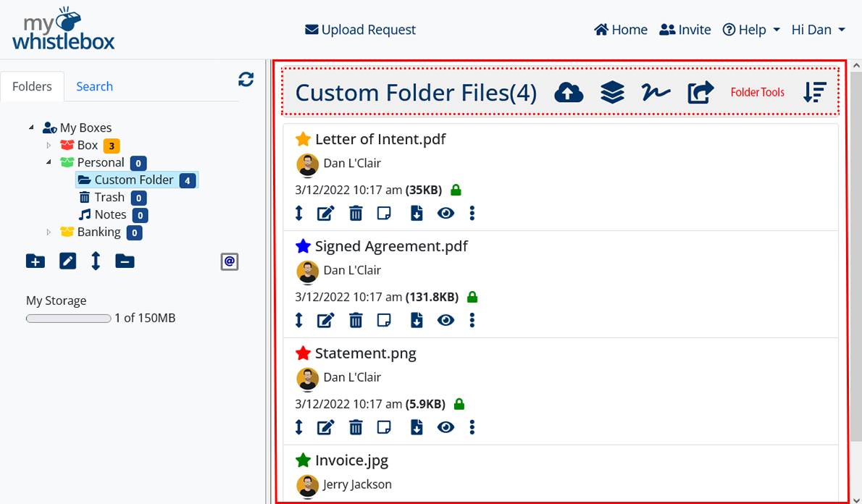View Statement.png with the eye icon
862x504 pixels.
[x=445, y=427]
